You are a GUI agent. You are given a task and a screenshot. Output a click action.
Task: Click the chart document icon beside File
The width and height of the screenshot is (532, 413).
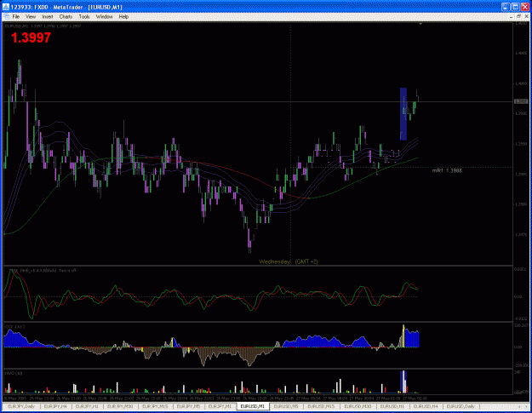pyautogui.click(x=7, y=17)
